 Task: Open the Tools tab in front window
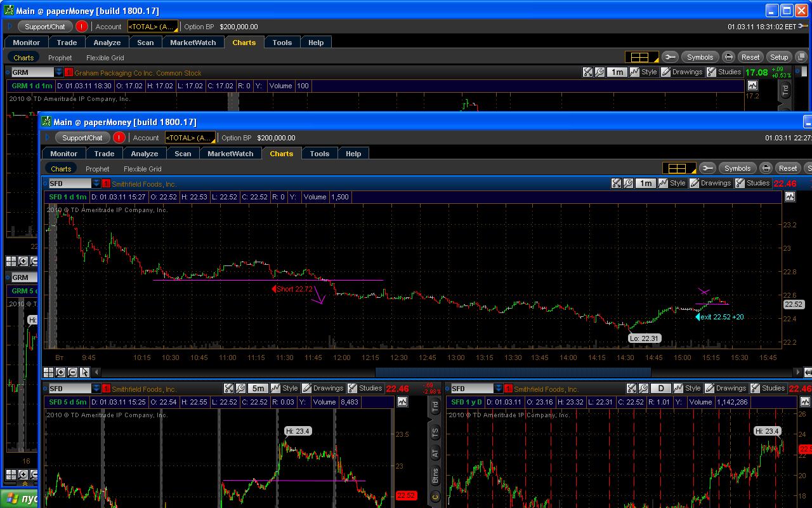pos(320,154)
